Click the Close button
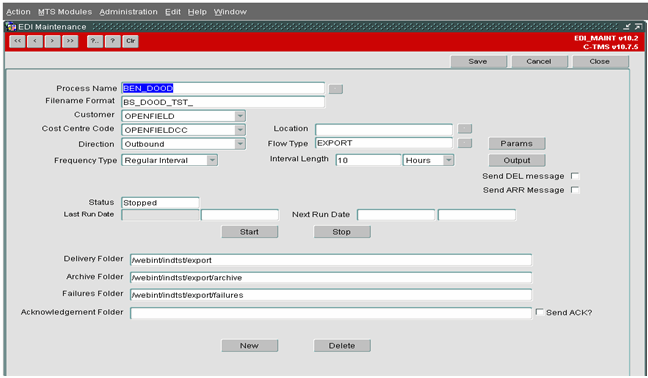 tap(600, 62)
